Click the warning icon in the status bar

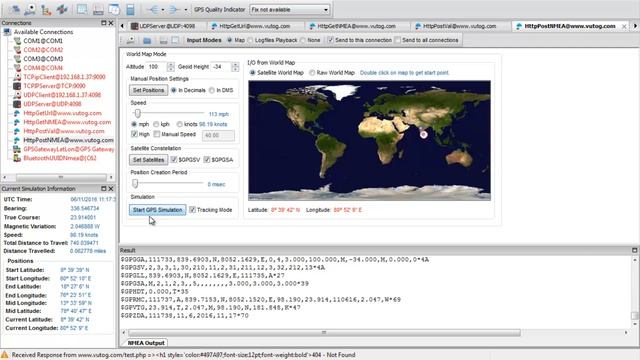[5, 355]
